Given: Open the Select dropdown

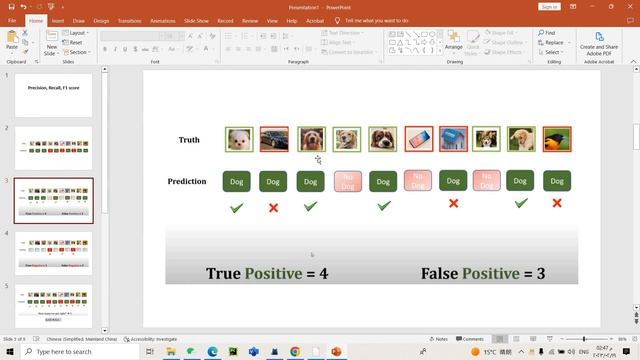Looking at the screenshot, I should click(x=551, y=52).
